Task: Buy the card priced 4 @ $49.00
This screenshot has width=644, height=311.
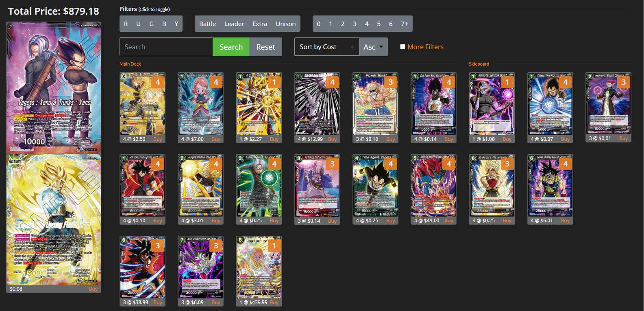Action: (448, 221)
